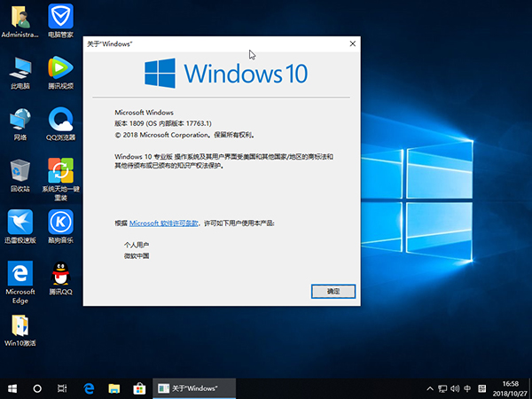Launch 电脑管家 desktop shortcut
The width and height of the screenshot is (532, 399).
(60, 21)
